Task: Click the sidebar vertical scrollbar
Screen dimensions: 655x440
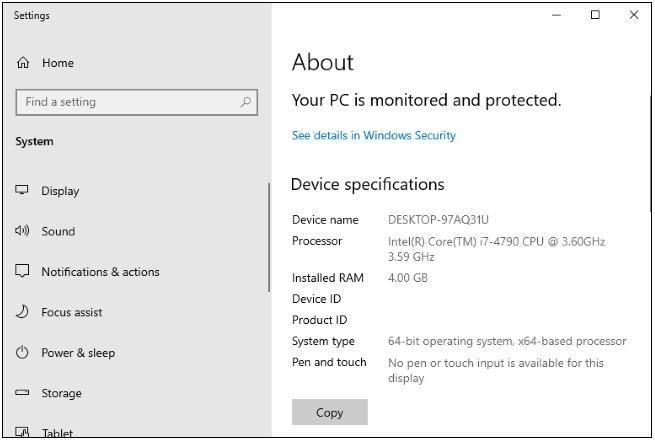Action: tap(268, 238)
